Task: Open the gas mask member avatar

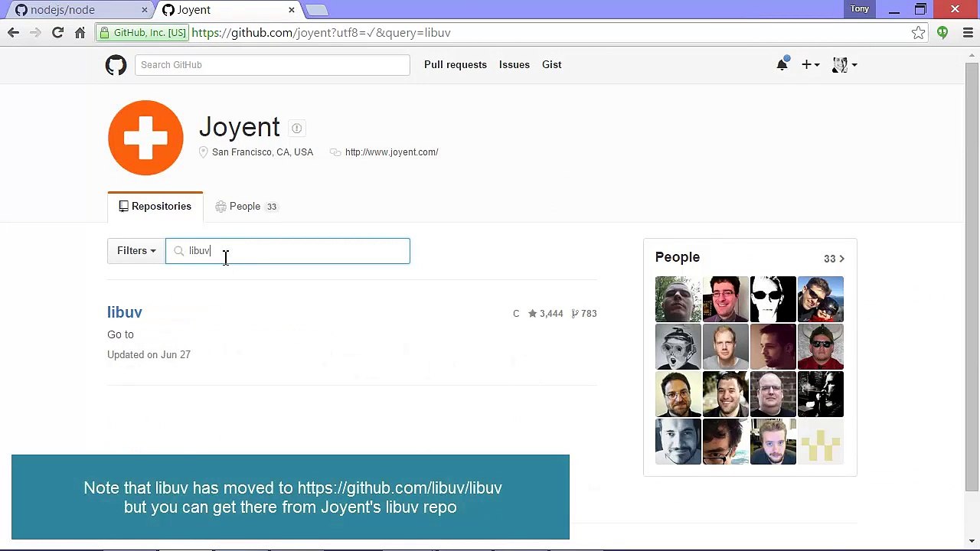Action: 678,347
